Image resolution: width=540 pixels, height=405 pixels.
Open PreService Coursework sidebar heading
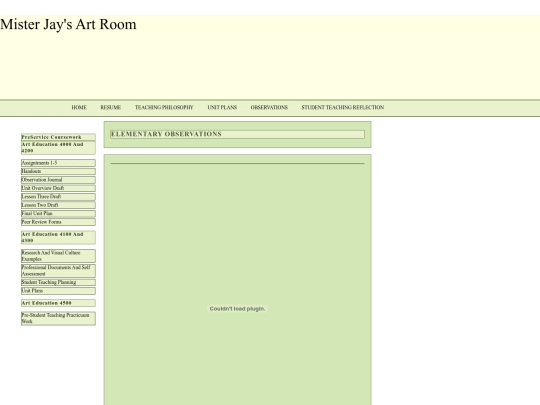(x=58, y=137)
